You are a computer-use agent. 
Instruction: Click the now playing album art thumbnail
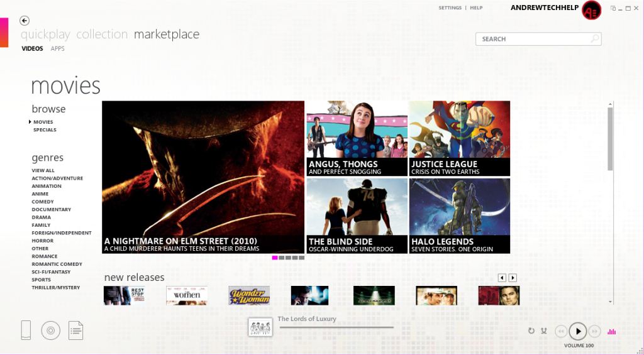point(260,327)
